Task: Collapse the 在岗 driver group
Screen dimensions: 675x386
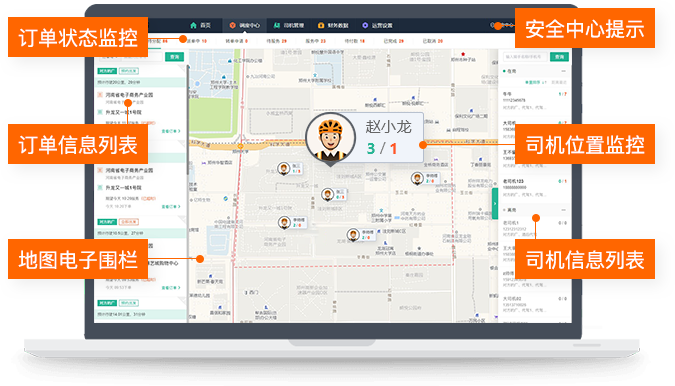Action: click(563, 71)
